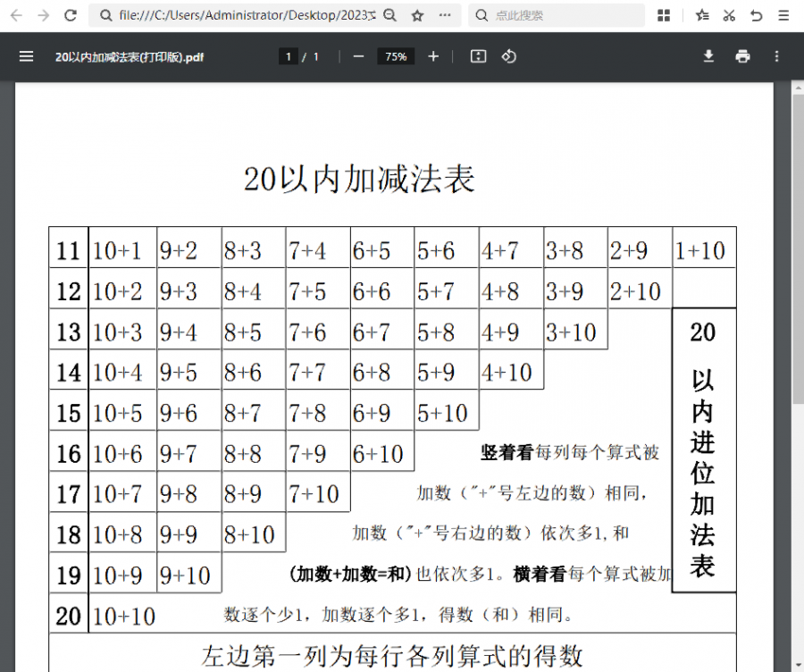The width and height of the screenshot is (804, 672).
Task: Open PDF viewer more actions menu
Action: coord(777,56)
